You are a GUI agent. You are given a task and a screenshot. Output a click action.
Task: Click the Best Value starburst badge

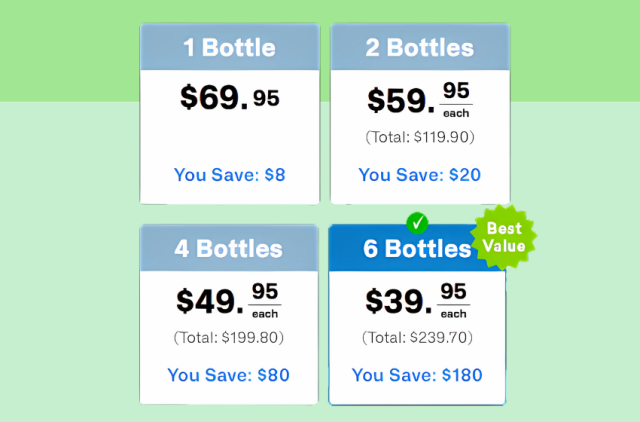point(504,237)
